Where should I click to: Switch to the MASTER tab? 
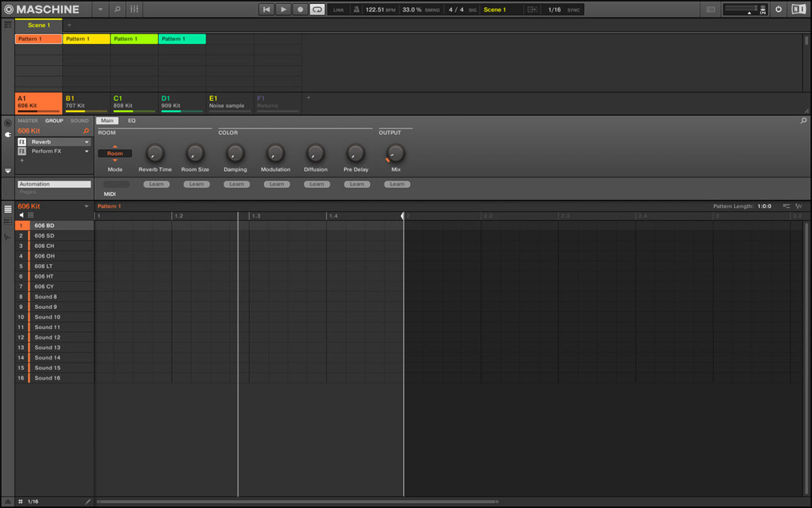[28, 121]
